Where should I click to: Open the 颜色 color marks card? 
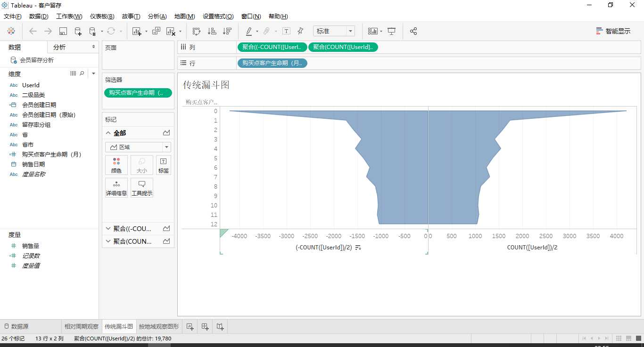pos(116,165)
